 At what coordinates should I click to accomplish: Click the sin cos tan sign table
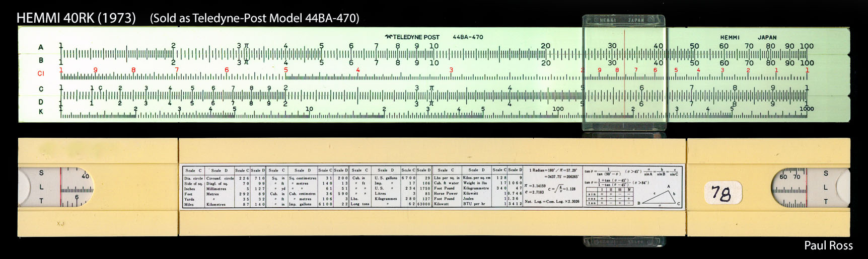(x=610, y=196)
